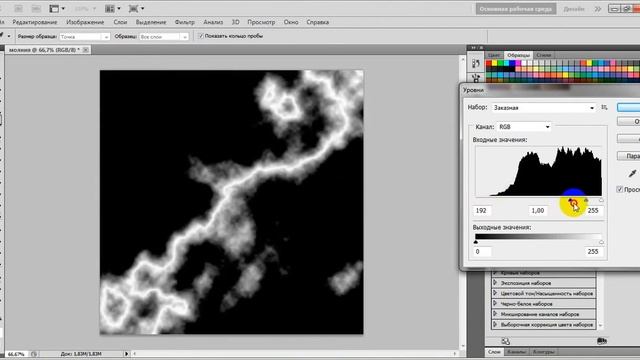Image resolution: width=640 pixels, height=360 pixels.
Task: Open the Редактирование menu
Action: [x=35, y=22]
